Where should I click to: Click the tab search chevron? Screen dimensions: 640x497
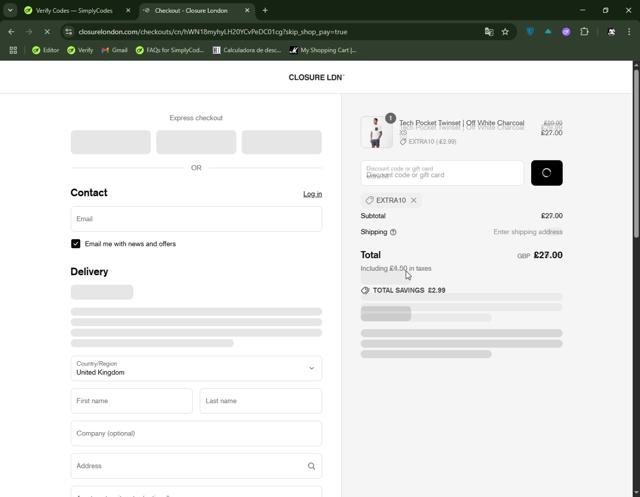(10, 11)
